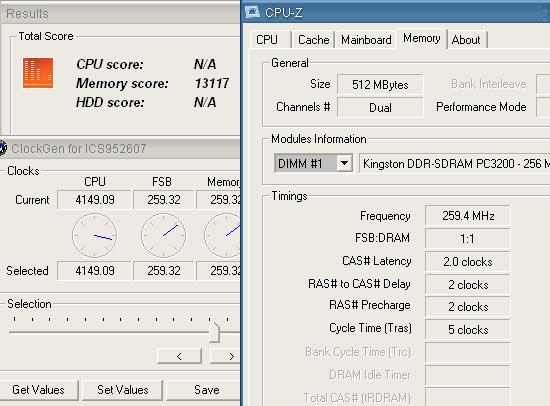The width and height of the screenshot is (550, 406).
Task: Click the Selected CPU clock field 4149.09
Action: (x=94, y=271)
